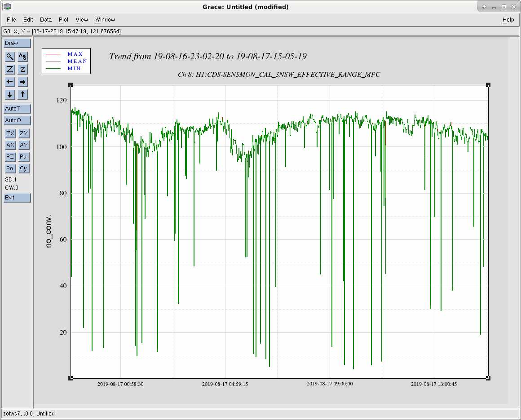Click the top-right graph frame handle

coord(488,85)
